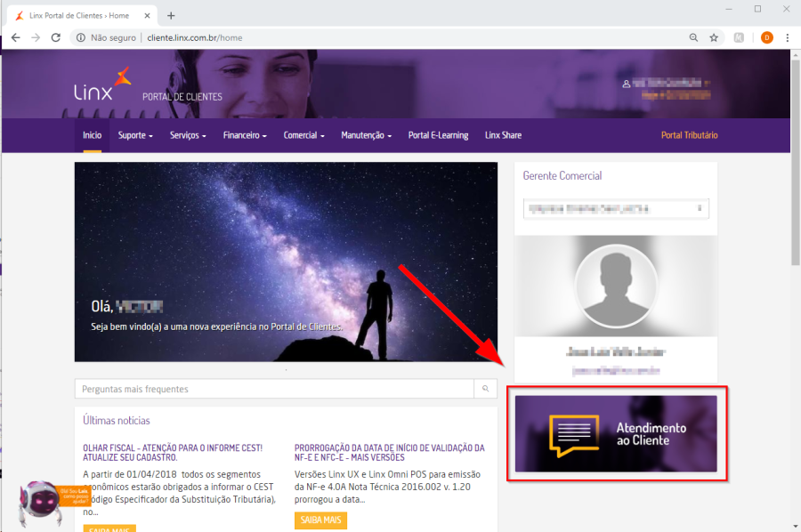Image resolution: width=801 pixels, height=532 pixels.
Task: Expand the Serviços dropdown menu
Action: coord(188,135)
